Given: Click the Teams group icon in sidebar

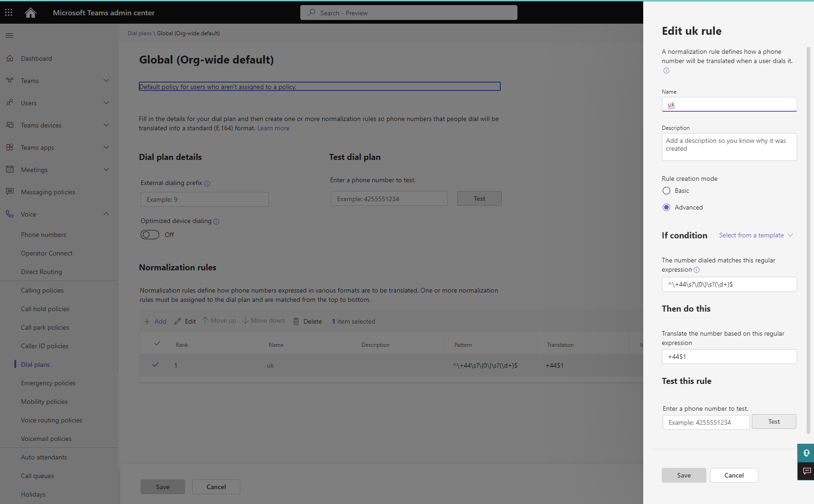Looking at the screenshot, I should pos(10,81).
